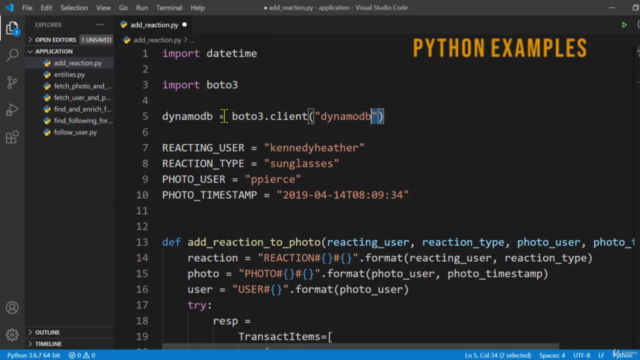Screen dimensions: 640x360
Task: Click Python icon next to follow_user.py
Action: point(47,132)
